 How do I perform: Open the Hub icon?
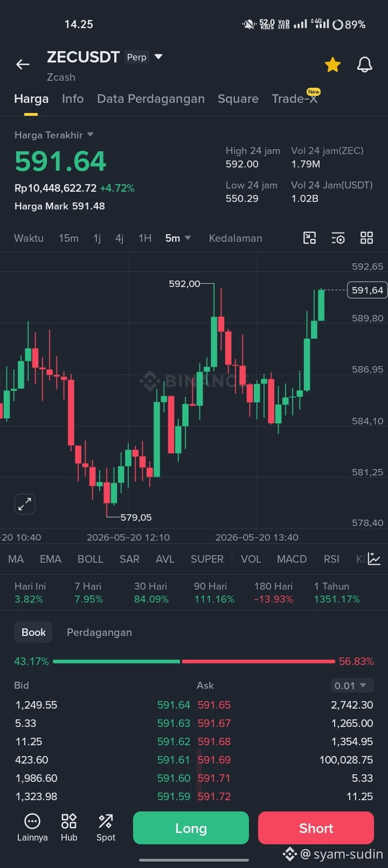pos(69,828)
